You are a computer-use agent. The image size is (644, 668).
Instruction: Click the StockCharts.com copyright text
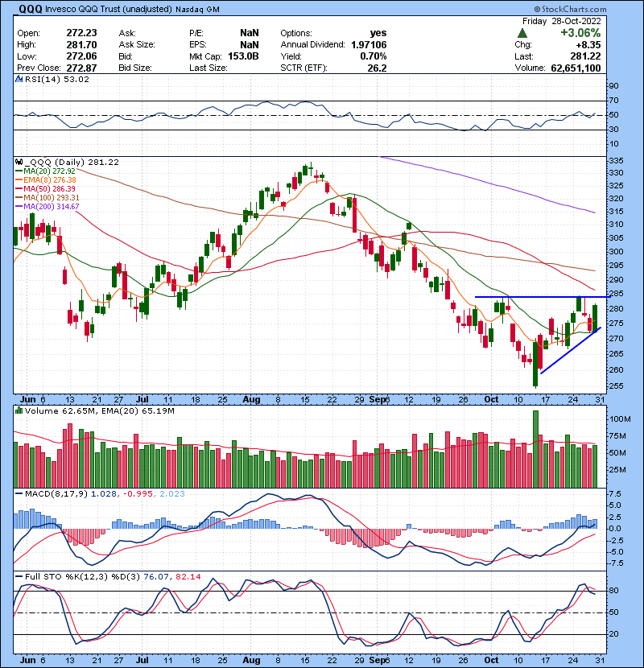570,9
